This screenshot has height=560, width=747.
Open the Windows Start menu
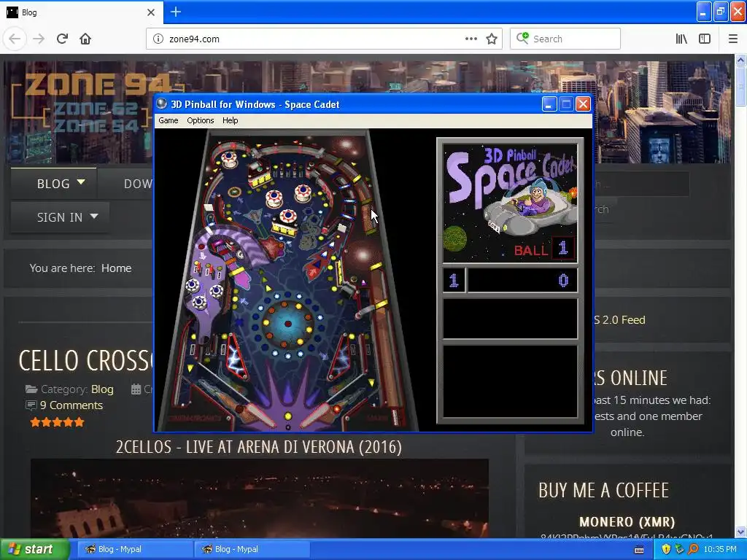(34, 550)
